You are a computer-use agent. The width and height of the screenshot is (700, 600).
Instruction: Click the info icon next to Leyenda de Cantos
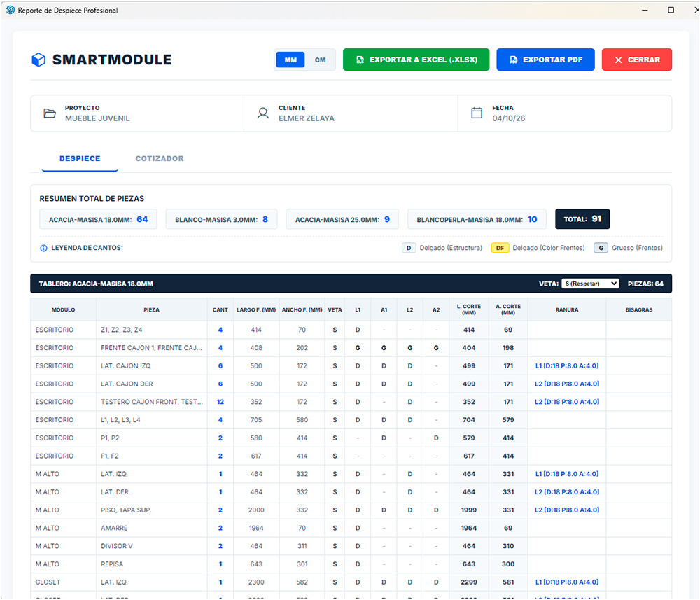tap(43, 249)
